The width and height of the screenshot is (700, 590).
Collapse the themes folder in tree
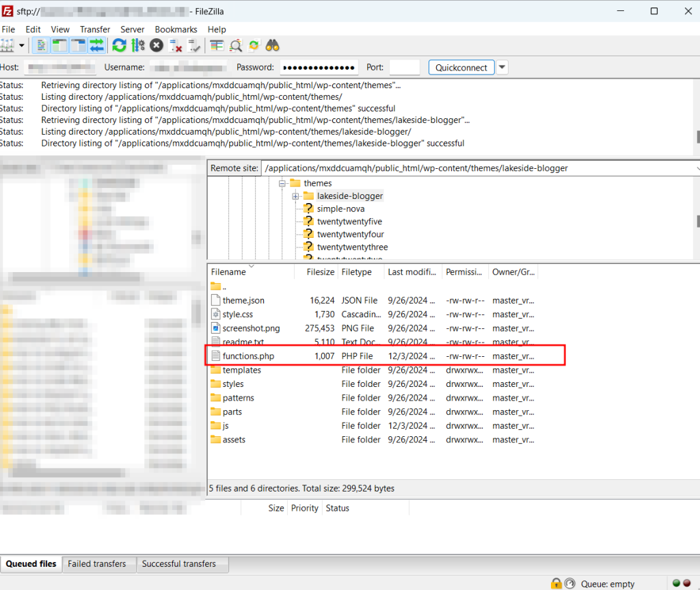282,183
